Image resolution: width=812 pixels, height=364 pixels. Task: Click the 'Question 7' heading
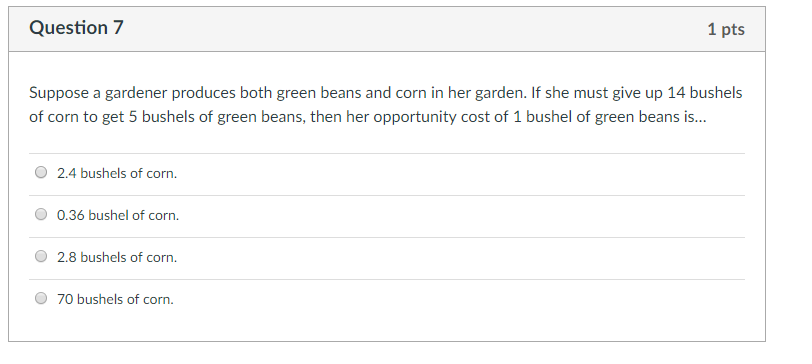click(x=77, y=28)
